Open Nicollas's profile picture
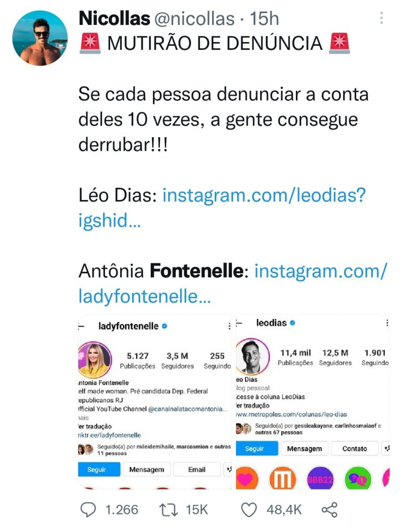This screenshot has width=402, height=532. tap(40, 37)
